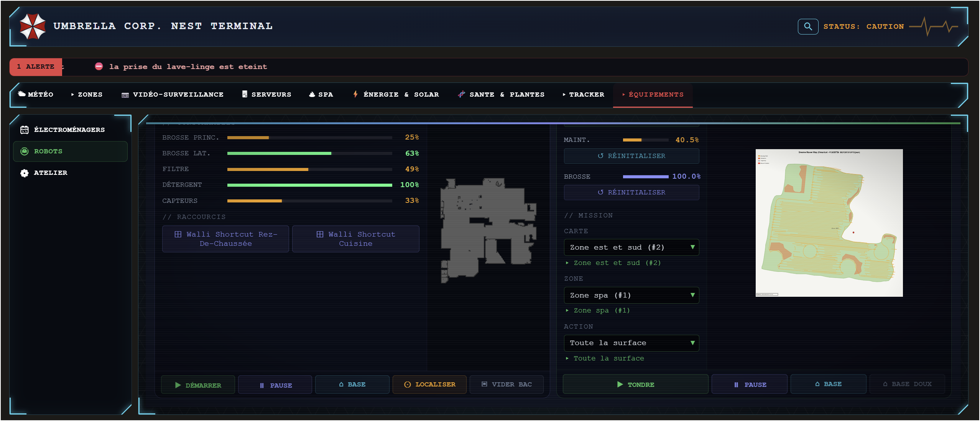This screenshot has height=421, width=980.
Task: Select Atelier in the sidebar
Action: (x=71, y=173)
